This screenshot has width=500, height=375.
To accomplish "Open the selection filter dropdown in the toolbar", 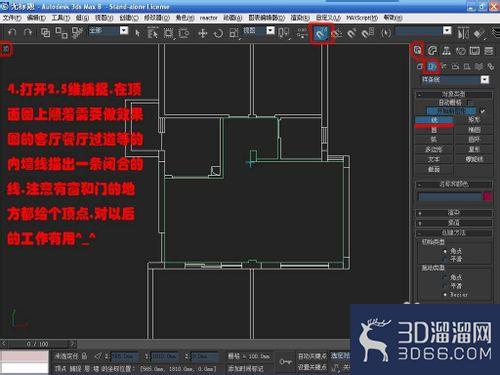I will (124, 31).
